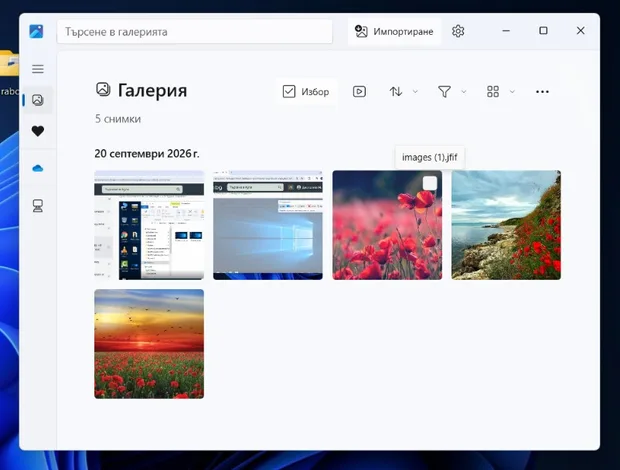Open Favorites heart icon in sidebar
620x470 pixels.
click(38, 131)
